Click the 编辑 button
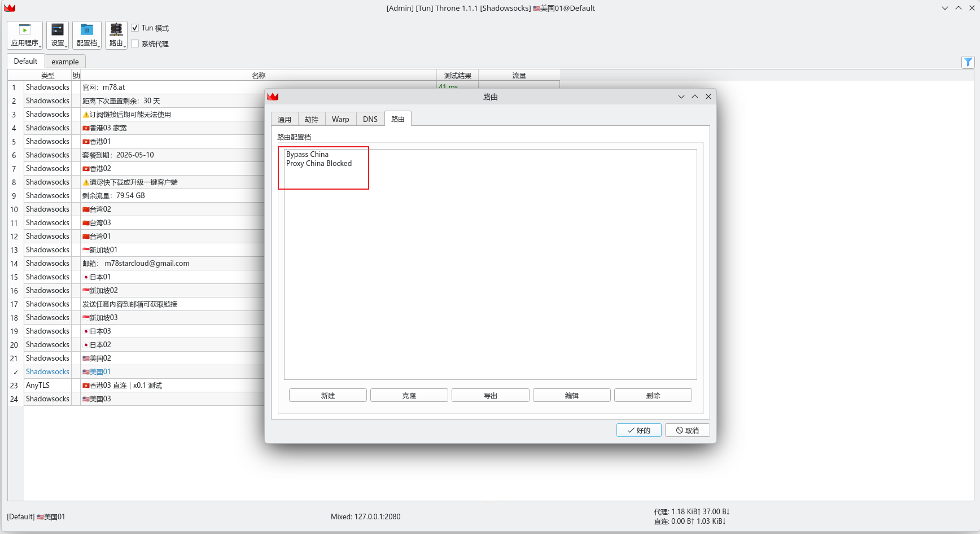The height and width of the screenshot is (534, 980). tap(572, 396)
